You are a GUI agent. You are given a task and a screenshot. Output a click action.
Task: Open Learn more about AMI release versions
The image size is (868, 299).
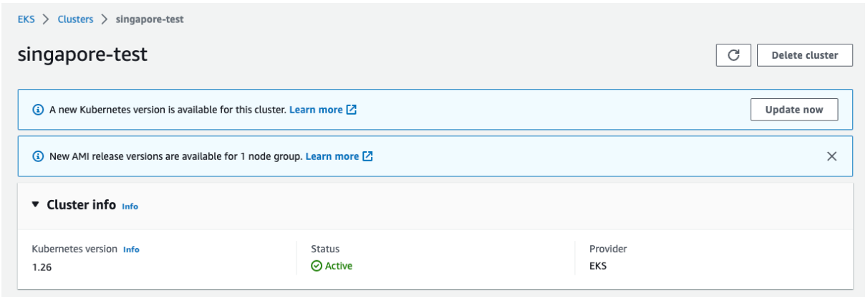click(x=332, y=156)
